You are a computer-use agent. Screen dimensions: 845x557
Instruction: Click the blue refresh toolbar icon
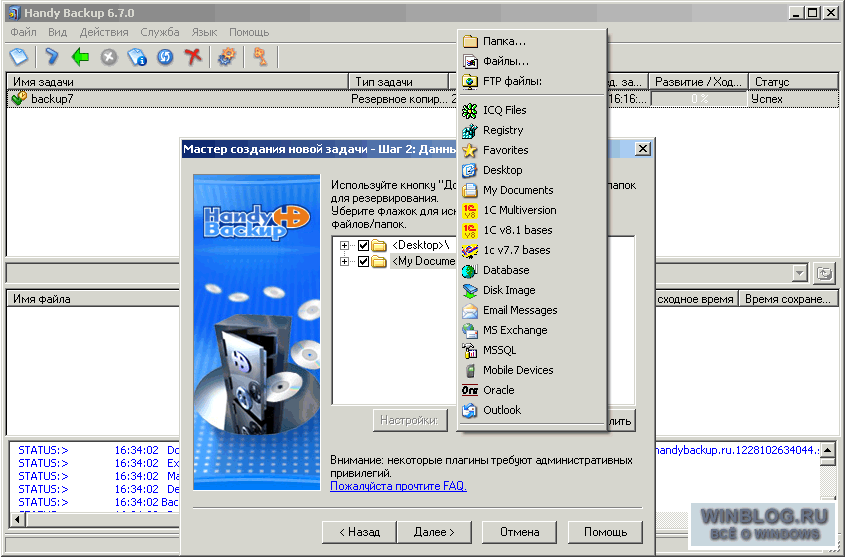(x=165, y=57)
